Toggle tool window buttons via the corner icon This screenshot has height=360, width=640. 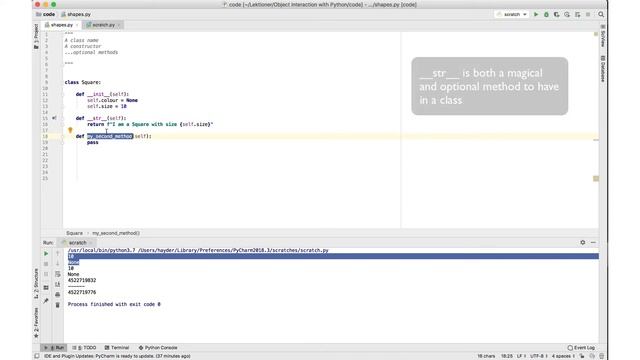pyautogui.click(x=36, y=356)
